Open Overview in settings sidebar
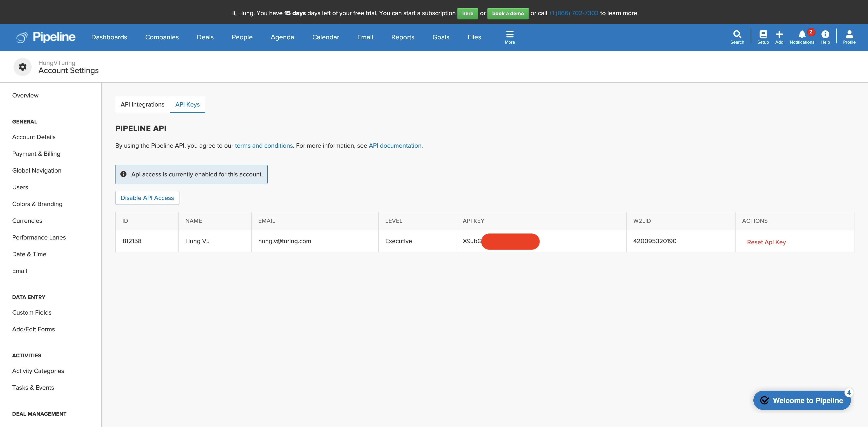The image size is (868, 427). point(25,95)
